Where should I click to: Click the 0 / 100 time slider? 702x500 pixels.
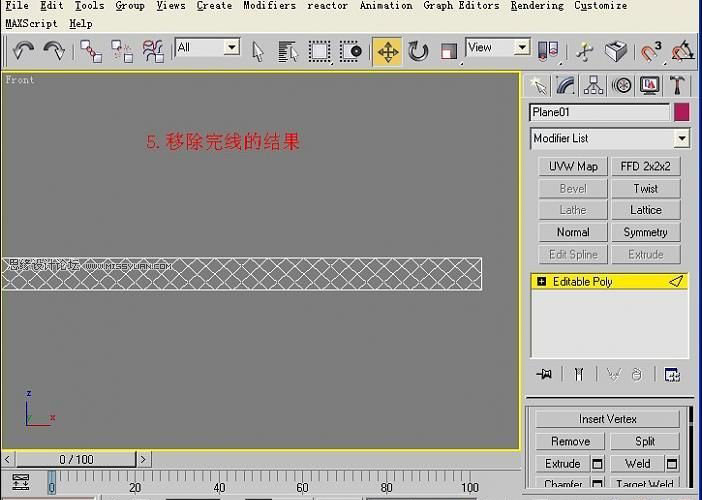(76, 459)
